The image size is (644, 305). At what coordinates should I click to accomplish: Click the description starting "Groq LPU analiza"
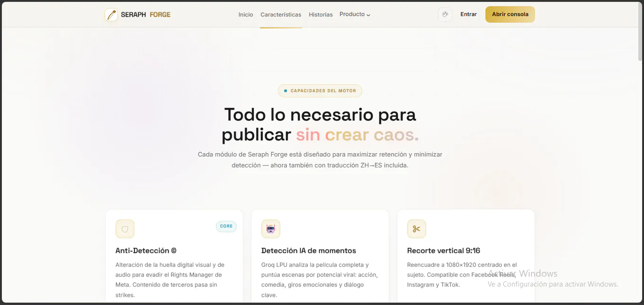click(x=320, y=280)
